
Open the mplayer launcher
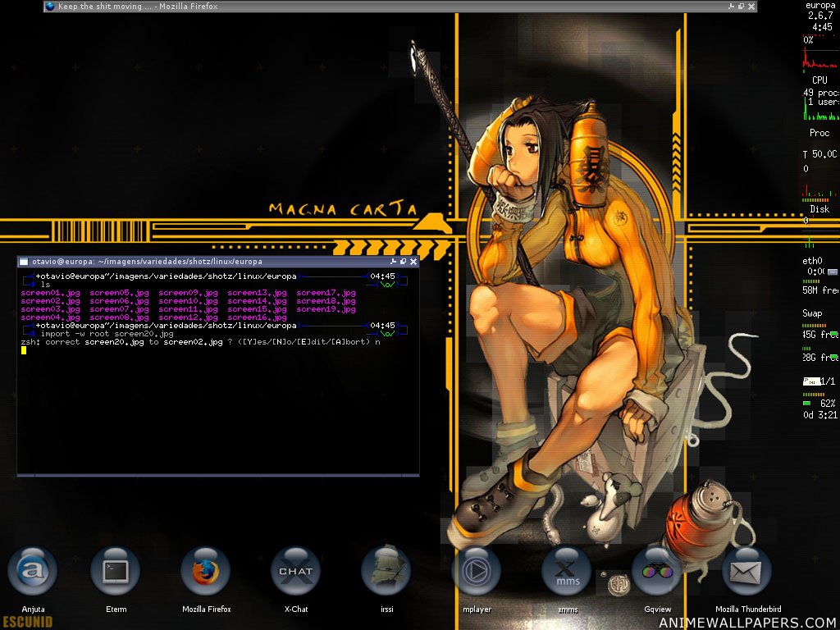[477, 571]
